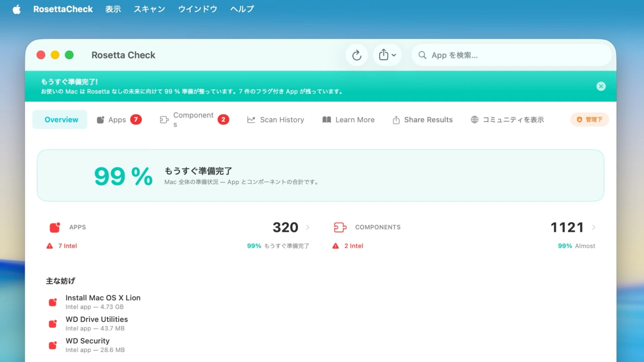Click the APPS count 320
Viewport: 644px width, 362px height.
285,227
